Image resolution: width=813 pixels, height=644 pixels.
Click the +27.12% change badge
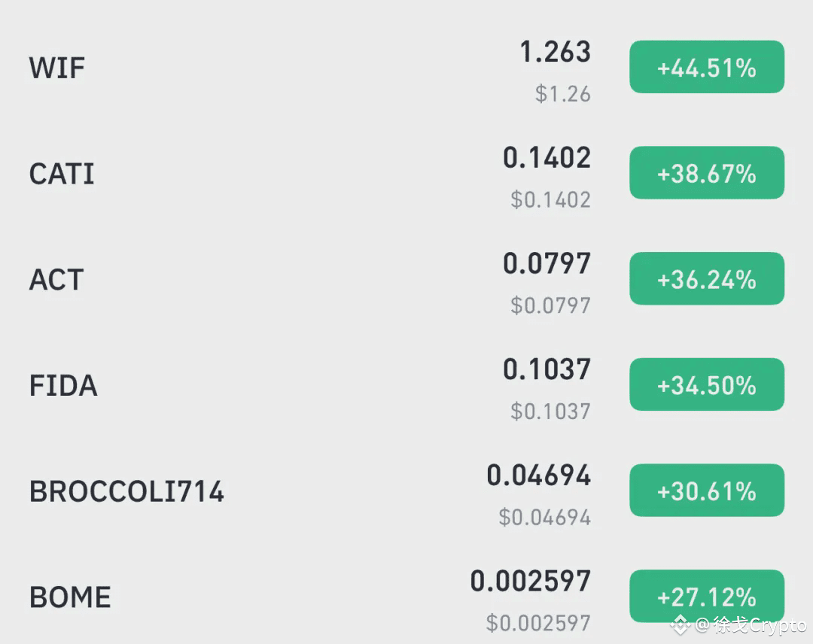click(x=707, y=597)
